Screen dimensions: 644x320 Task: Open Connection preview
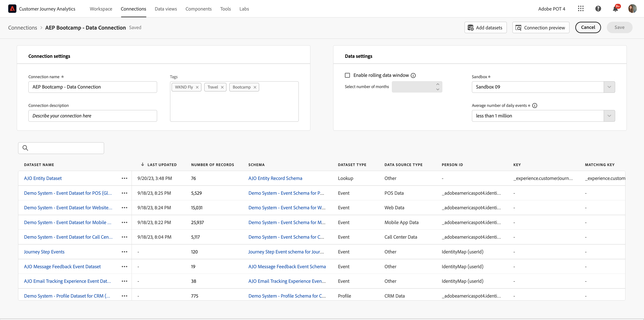(541, 28)
